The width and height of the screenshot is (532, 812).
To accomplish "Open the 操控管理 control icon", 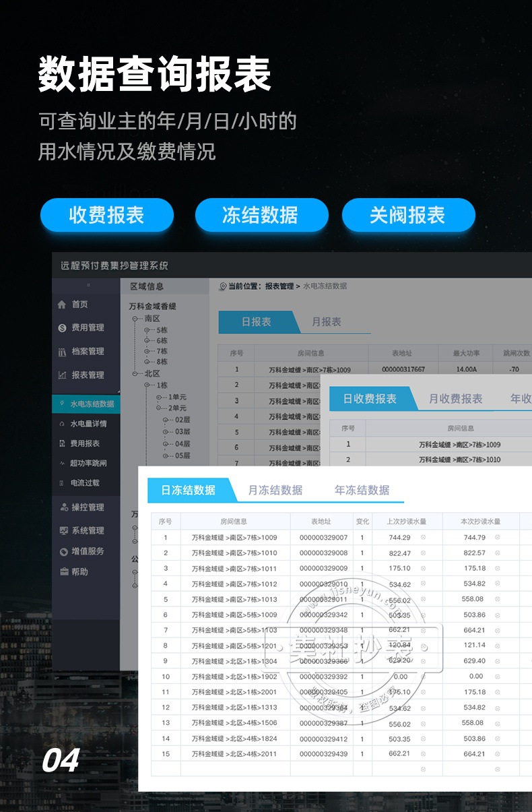I will [64, 507].
